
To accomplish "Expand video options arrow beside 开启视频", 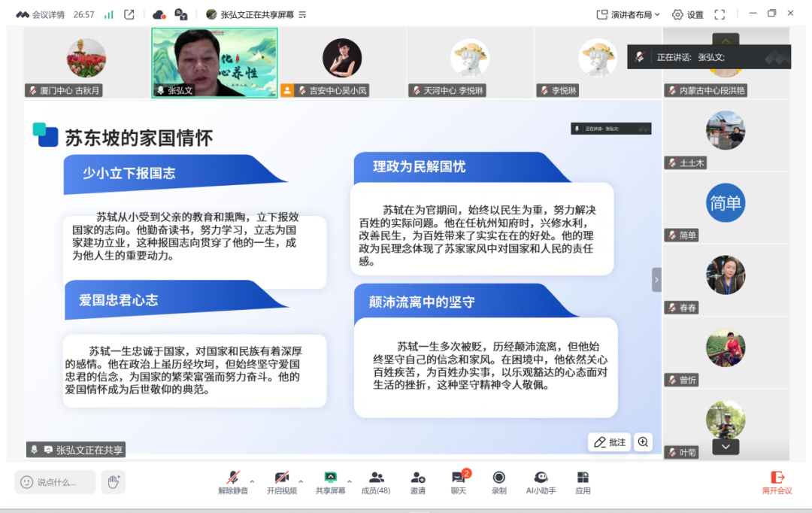I will (x=301, y=481).
